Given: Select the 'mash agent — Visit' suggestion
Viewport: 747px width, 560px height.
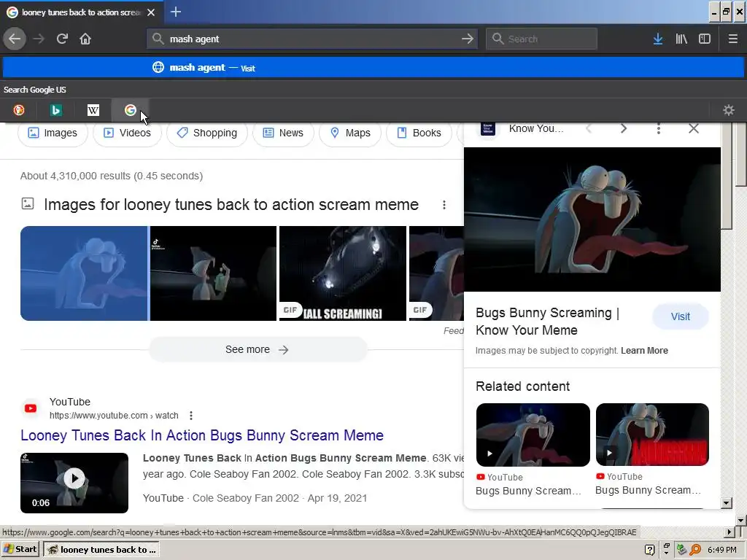Looking at the screenshot, I should [x=373, y=68].
